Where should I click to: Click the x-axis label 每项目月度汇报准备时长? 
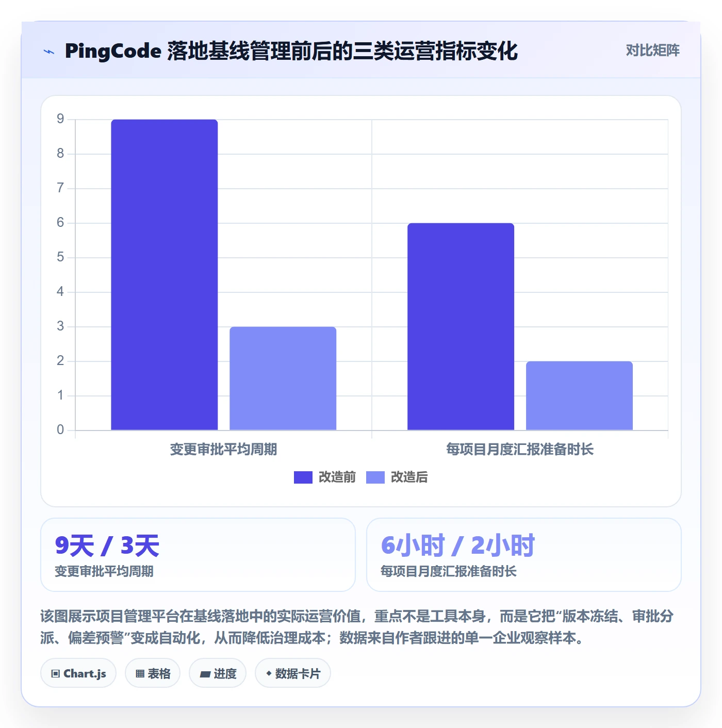520,450
